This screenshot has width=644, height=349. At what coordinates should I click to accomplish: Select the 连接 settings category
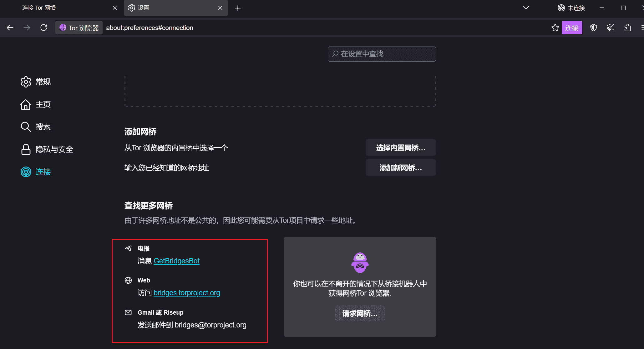point(36,172)
